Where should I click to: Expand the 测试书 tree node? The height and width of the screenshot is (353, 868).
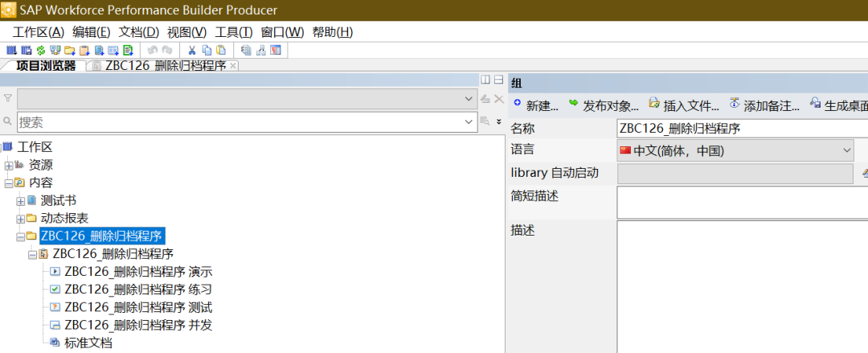20,200
